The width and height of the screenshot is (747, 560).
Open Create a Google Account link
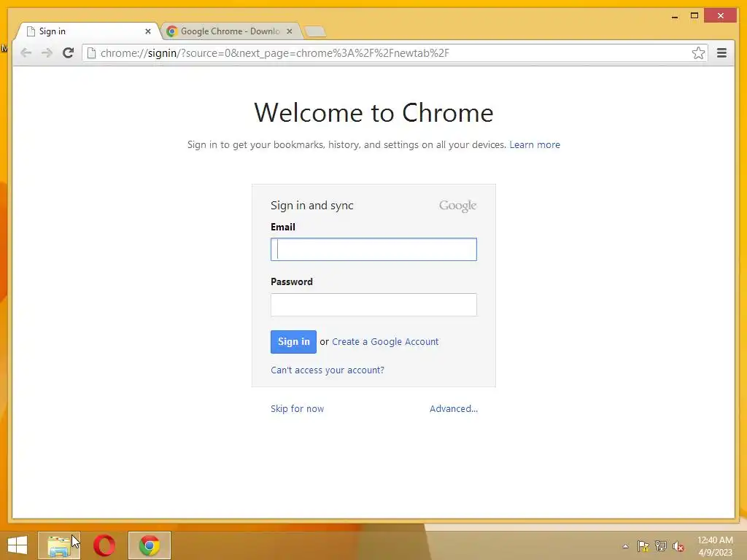click(385, 342)
